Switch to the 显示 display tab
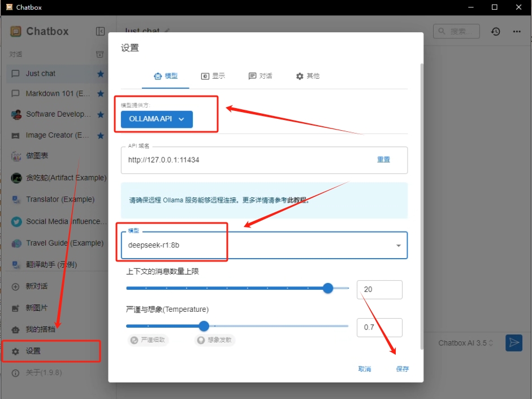 213,76
